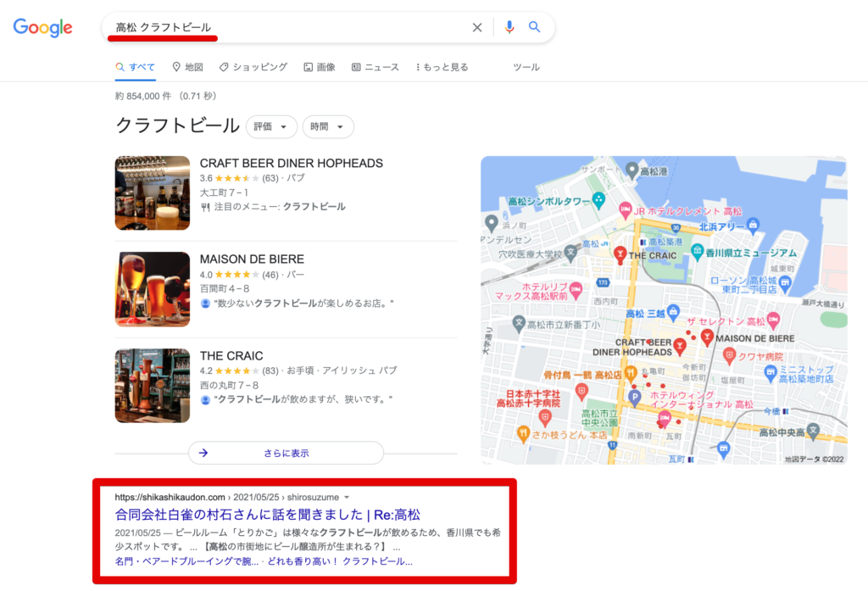Click JR ホテルクレメント 高松 hotel pin

click(625, 210)
